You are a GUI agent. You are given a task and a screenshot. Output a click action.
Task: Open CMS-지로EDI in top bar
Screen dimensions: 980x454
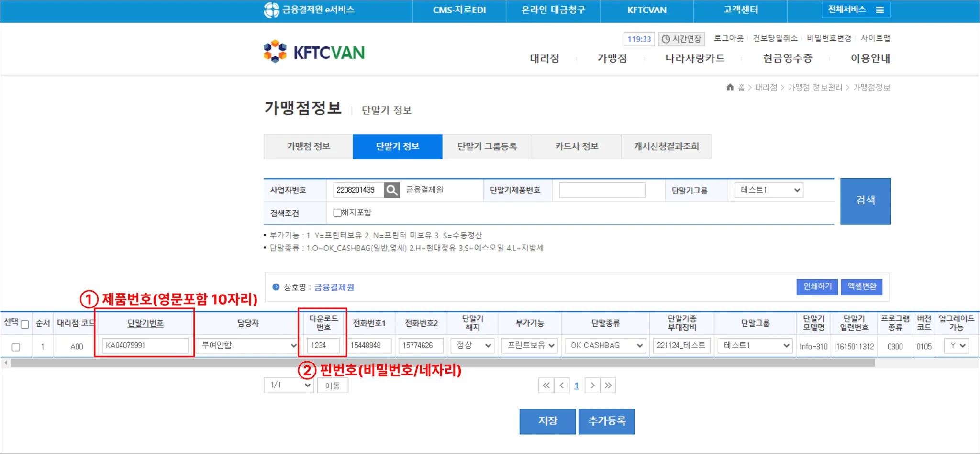[x=459, y=10]
